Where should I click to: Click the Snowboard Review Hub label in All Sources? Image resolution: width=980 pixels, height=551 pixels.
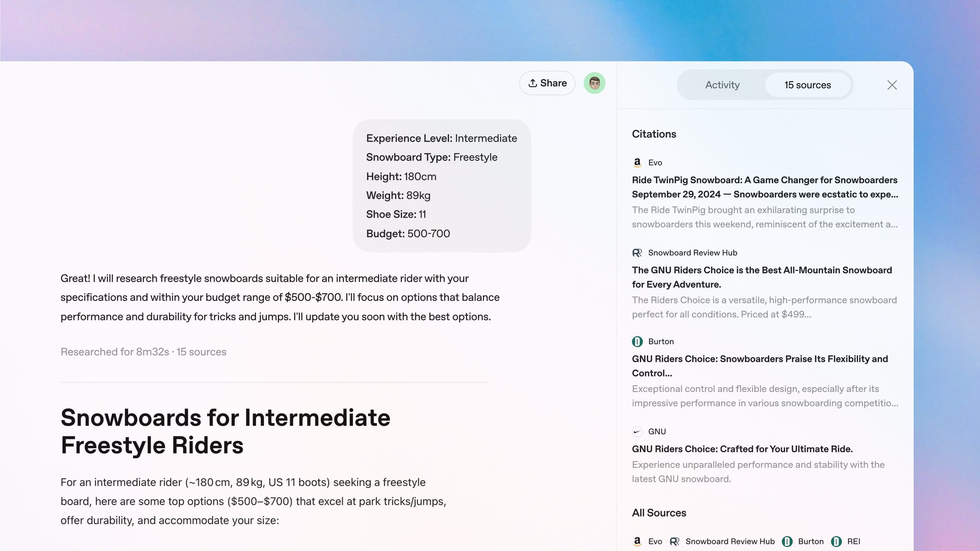pyautogui.click(x=730, y=541)
